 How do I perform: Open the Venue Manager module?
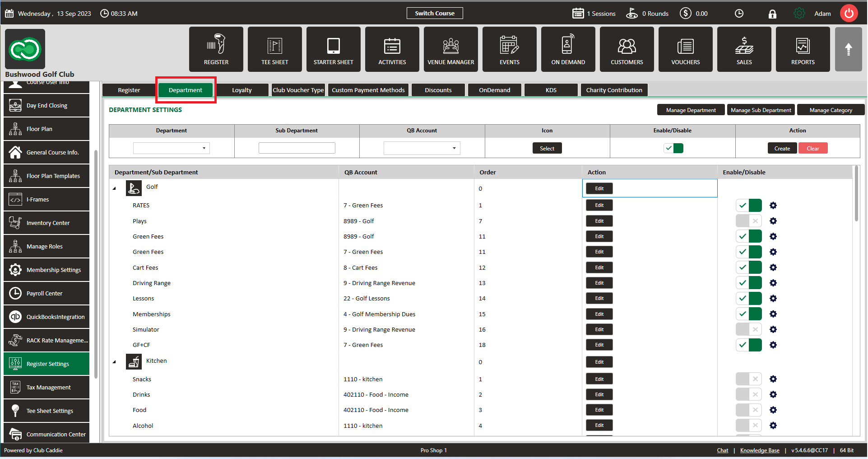pyautogui.click(x=450, y=49)
